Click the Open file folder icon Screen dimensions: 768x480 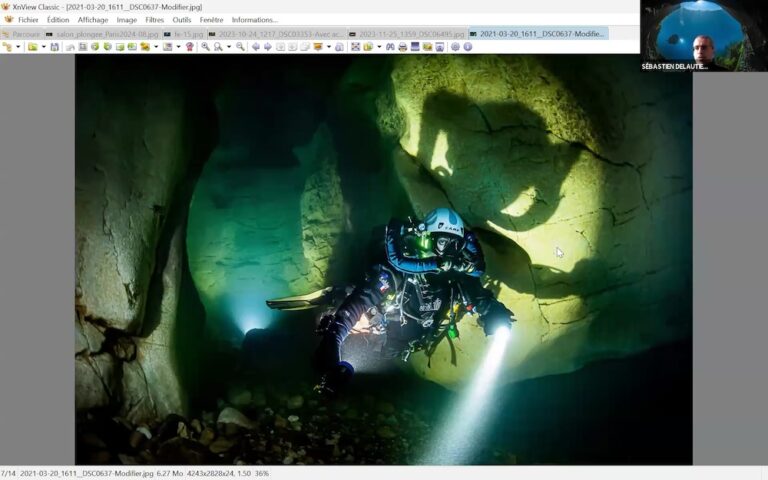32,47
